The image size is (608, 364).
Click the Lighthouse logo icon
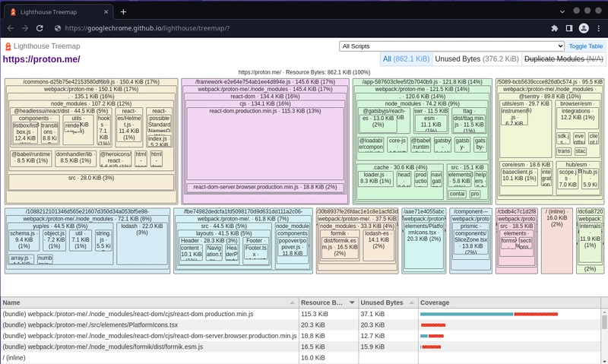click(8, 46)
